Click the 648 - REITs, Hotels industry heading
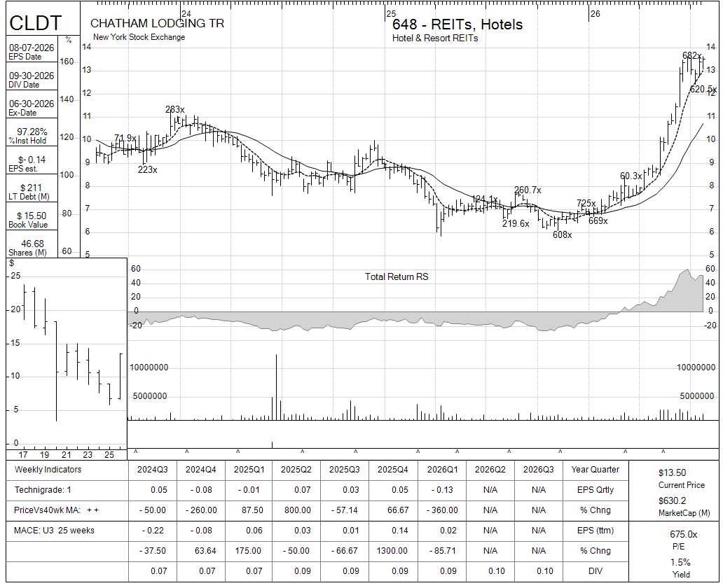This screenshot has height=588, width=723. 457,24
